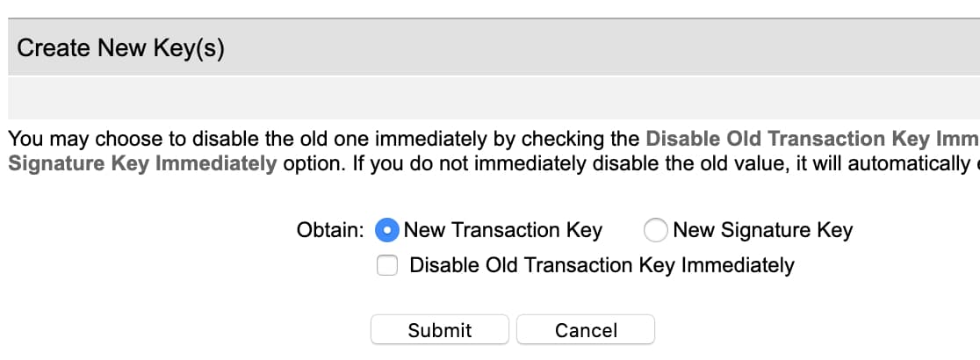980x360 pixels.
Task: Select the New Signature Key radio button
Action: 655,230
